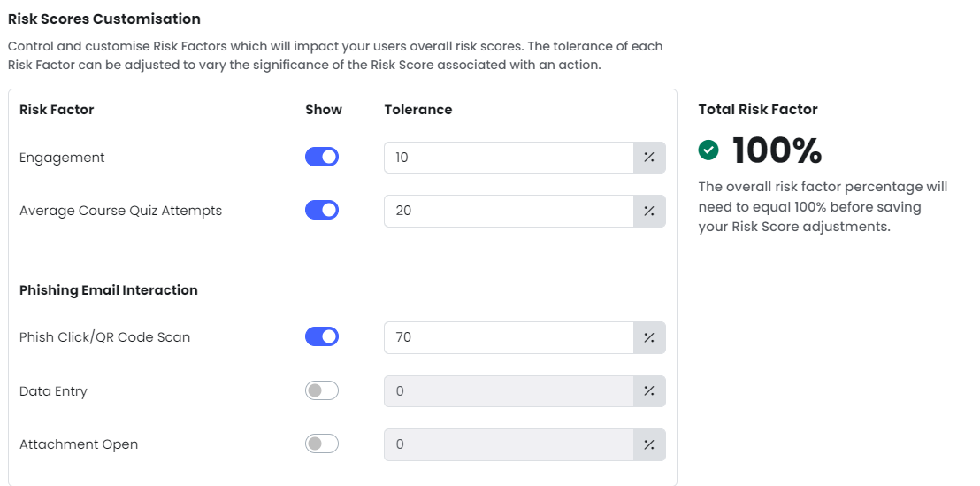
Task: Click the quiz attempts tolerance field showing 20
Action: click(509, 211)
